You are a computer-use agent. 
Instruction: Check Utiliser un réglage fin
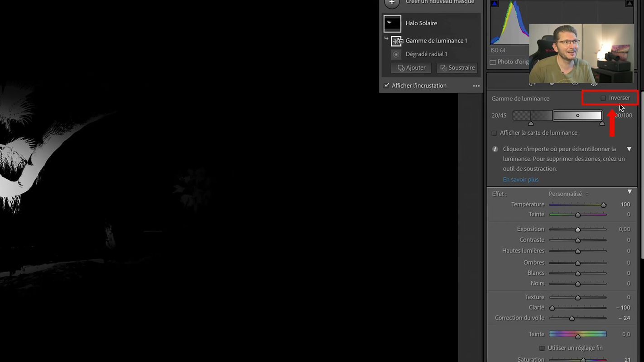542,348
